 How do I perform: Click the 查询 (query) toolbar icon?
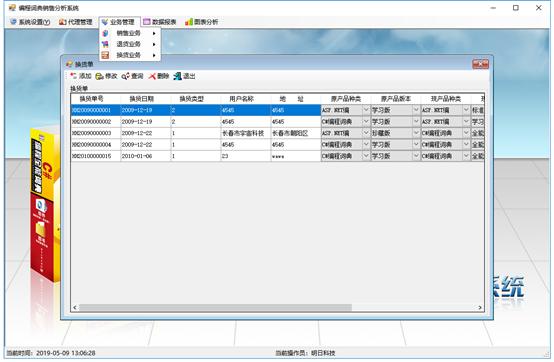pos(126,76)
